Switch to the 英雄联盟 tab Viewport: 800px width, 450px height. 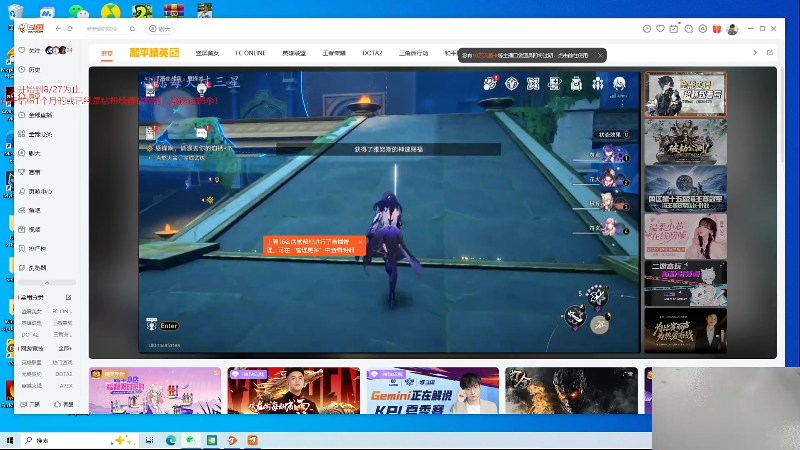(x=294, y=53)
